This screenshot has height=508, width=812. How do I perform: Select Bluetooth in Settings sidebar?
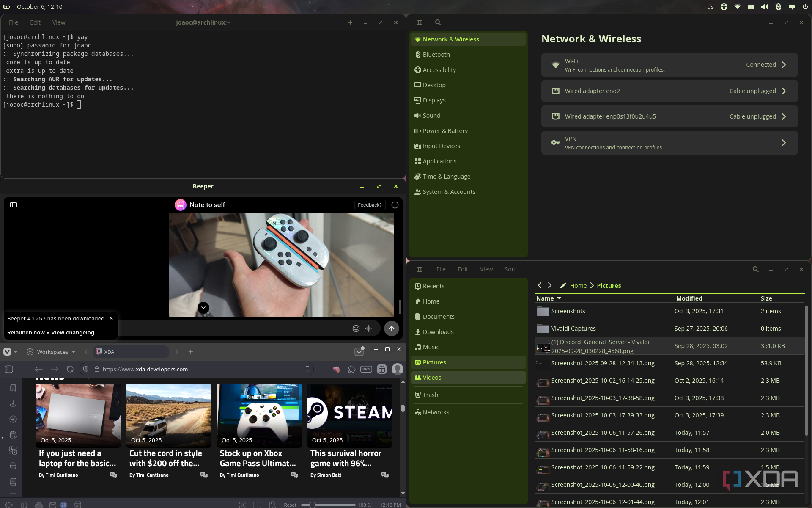tap(468, 55)
